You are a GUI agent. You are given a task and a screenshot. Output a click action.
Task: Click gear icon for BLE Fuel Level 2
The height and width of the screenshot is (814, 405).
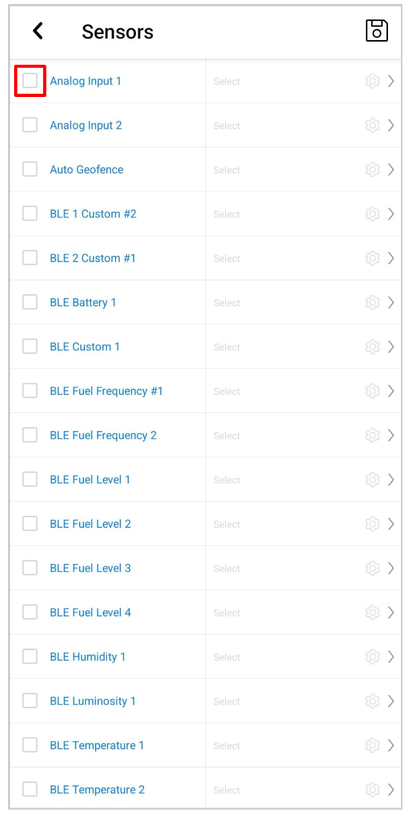(x=372, y=524)
